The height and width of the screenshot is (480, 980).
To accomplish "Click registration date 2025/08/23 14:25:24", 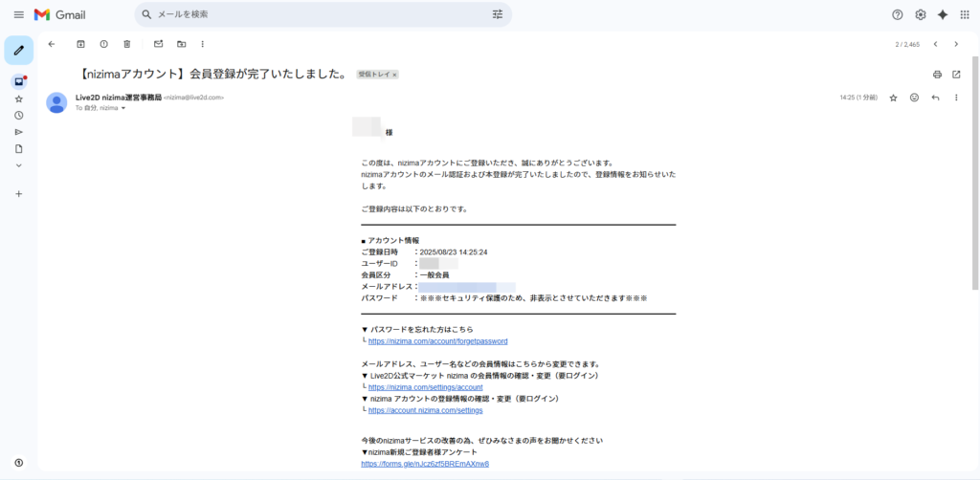I will (453, 252).
